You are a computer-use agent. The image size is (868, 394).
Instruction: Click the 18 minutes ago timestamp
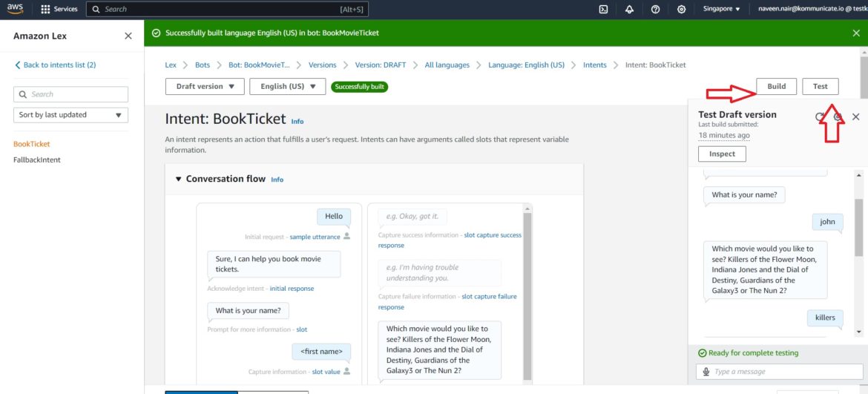pyautogui.click(x=724, y=135)
